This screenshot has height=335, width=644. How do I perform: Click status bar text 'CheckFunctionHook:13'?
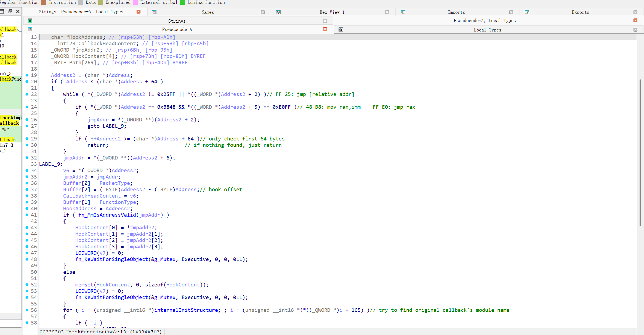(x=95, y=332)
